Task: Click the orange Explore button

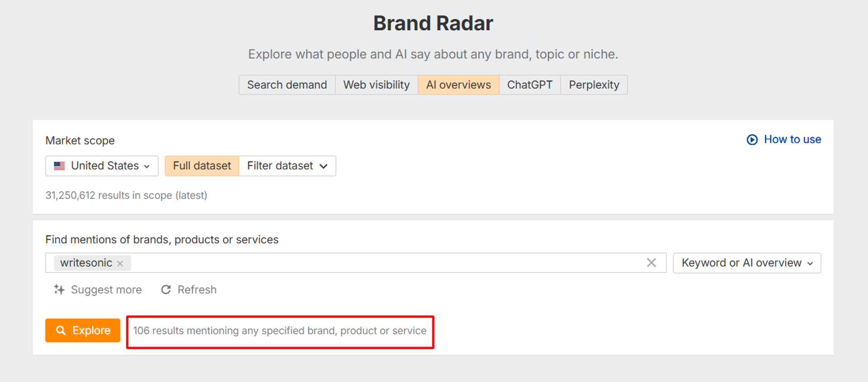Action: click(x=83, y=330)
